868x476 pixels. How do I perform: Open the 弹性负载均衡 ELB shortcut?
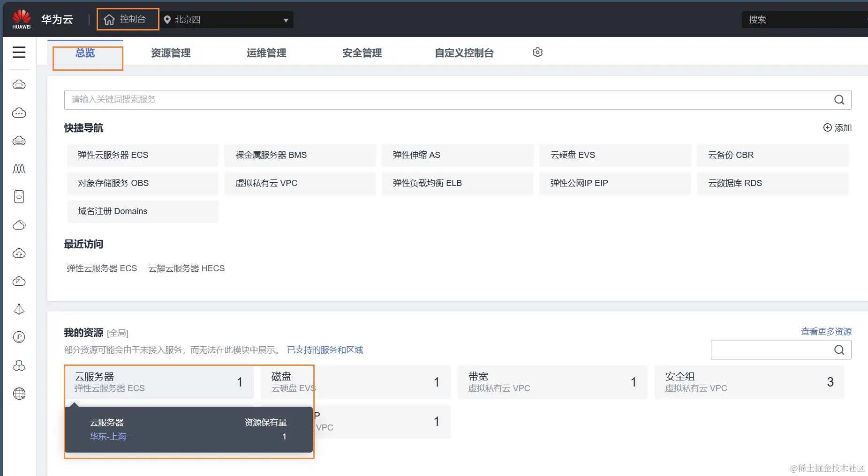pyautogui.click(x=458, y=183)
